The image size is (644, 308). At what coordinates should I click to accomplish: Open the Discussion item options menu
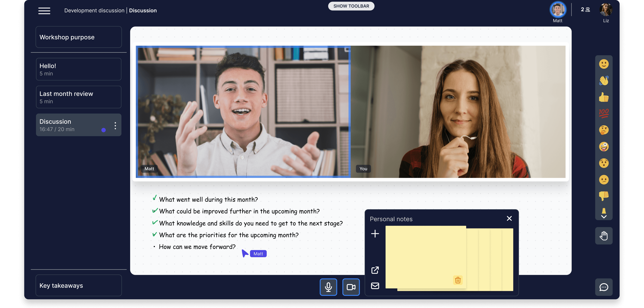pyautogui.click(x=115, y=126)
